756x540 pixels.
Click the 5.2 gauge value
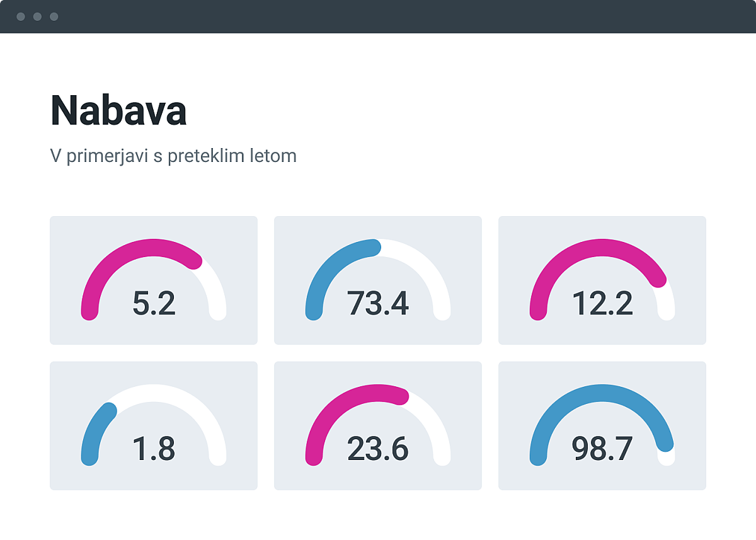click(154, 303)
